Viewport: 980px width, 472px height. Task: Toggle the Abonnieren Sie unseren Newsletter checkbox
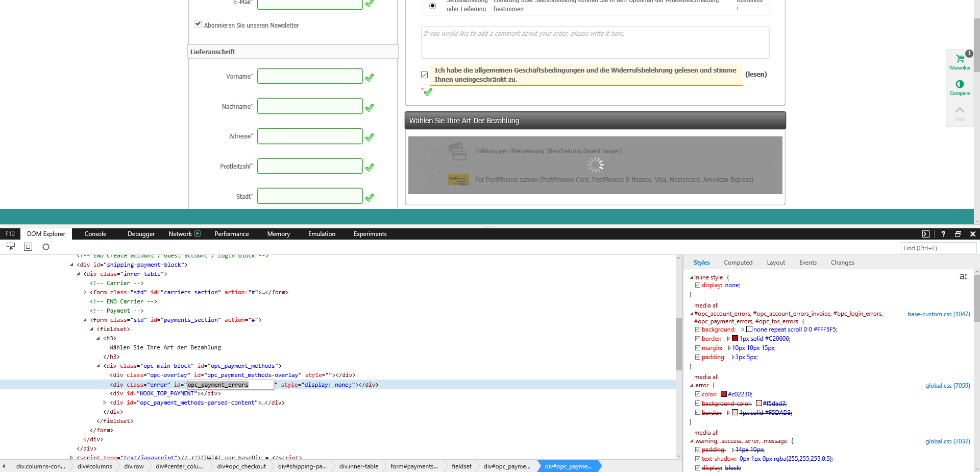pos(198,23)
